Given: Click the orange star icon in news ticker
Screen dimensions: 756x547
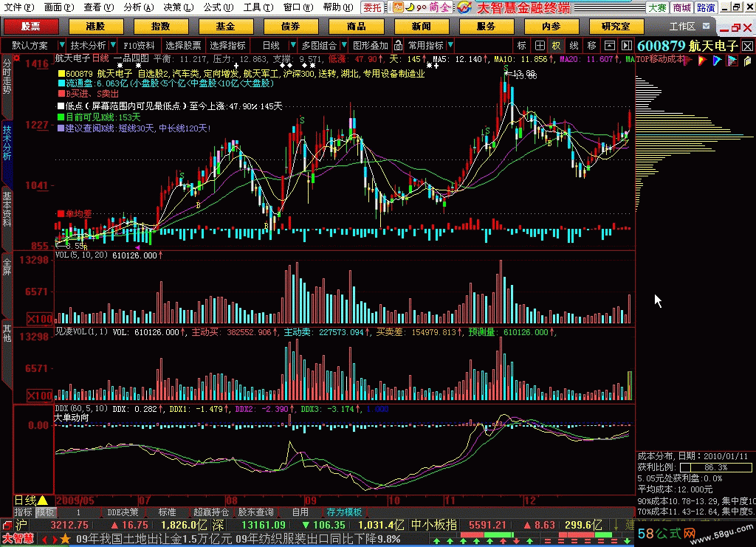Looking at the screenshot, I should [65, 539].
